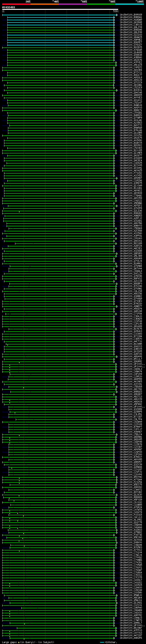Select the label UniRef100_A7PYE2
The width and height of the screenshot is (146, 644).
point(131,63)
